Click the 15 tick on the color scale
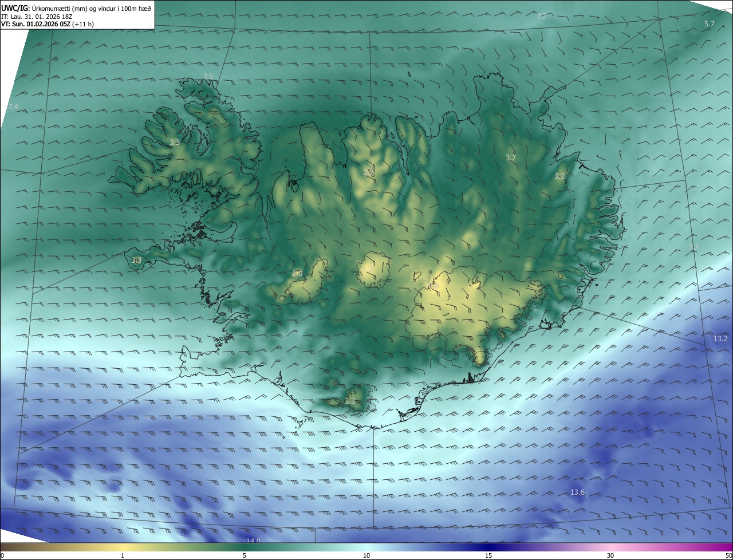The height and width of the screenshot is (560, 733). coord(488,555)
